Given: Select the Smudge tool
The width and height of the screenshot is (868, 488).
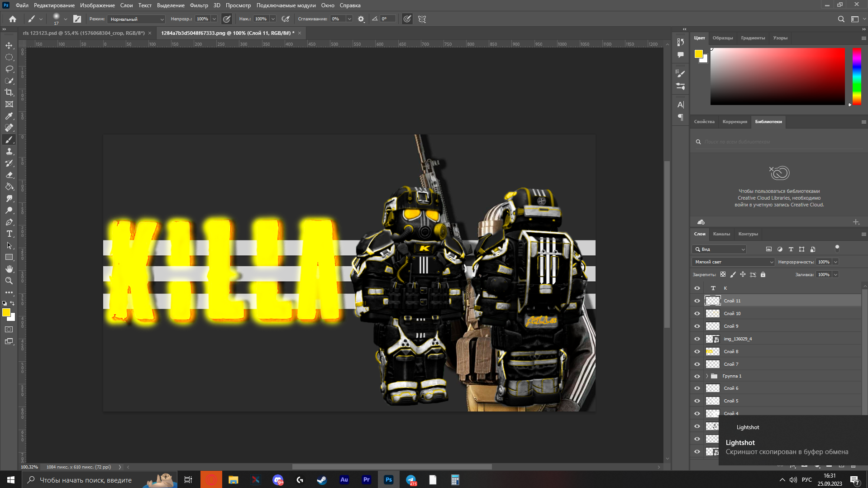Looking at the screenshot, I should (9, 198).
